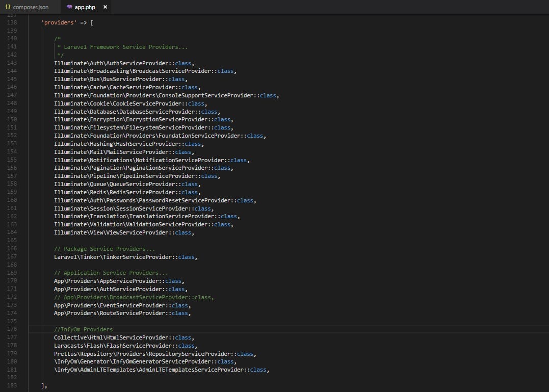
Task: Click the Laracasts\Flash\FlashServiceProvider line
Action: click(x=126, y=346)
